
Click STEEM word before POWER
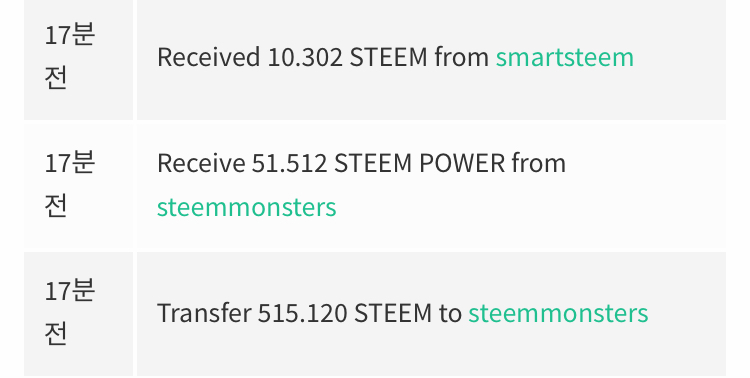[x=373, y=163]
